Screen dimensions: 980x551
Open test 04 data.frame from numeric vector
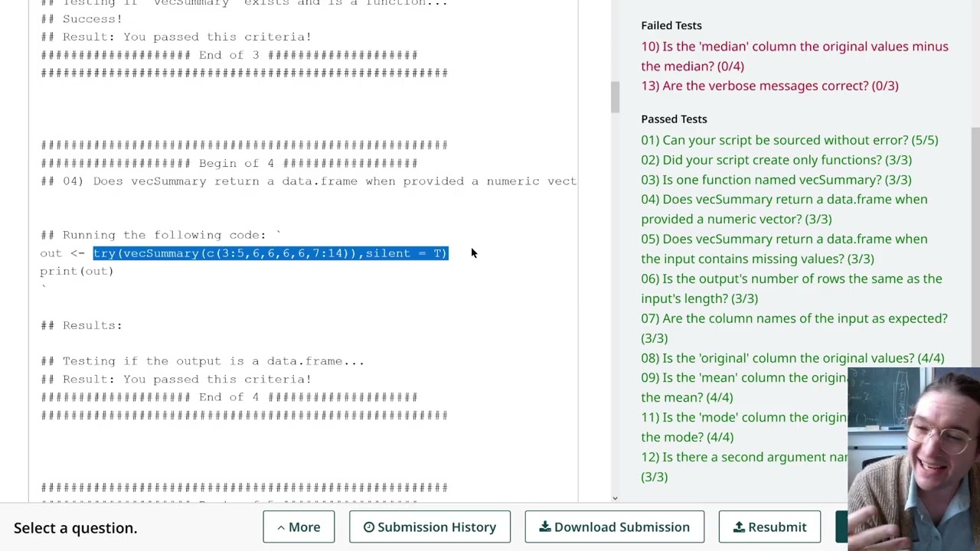point(784,209)
